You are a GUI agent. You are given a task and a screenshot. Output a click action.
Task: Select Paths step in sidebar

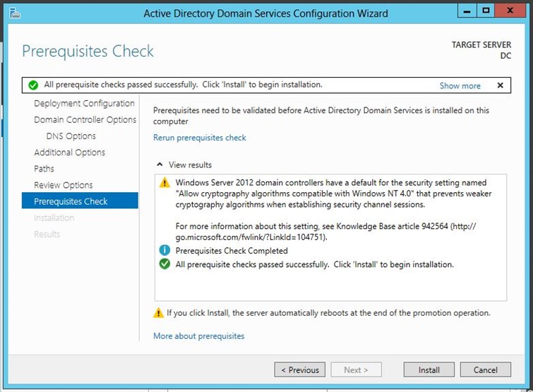tap(44, 169)
